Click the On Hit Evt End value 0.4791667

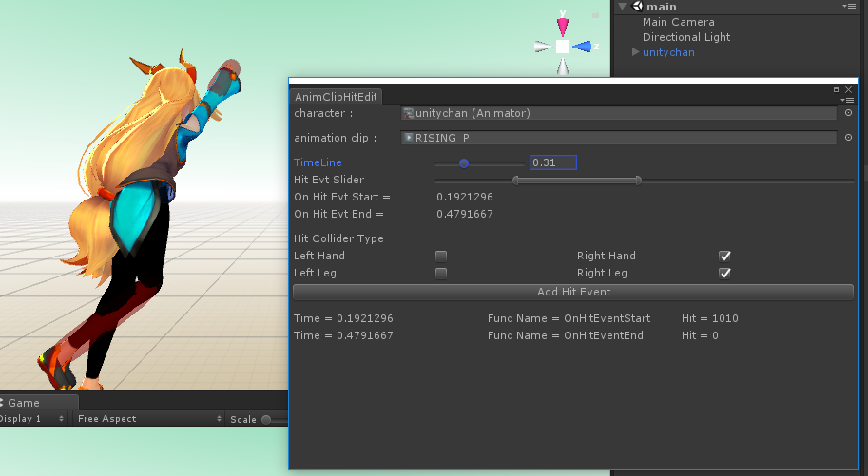coord(465,214)
